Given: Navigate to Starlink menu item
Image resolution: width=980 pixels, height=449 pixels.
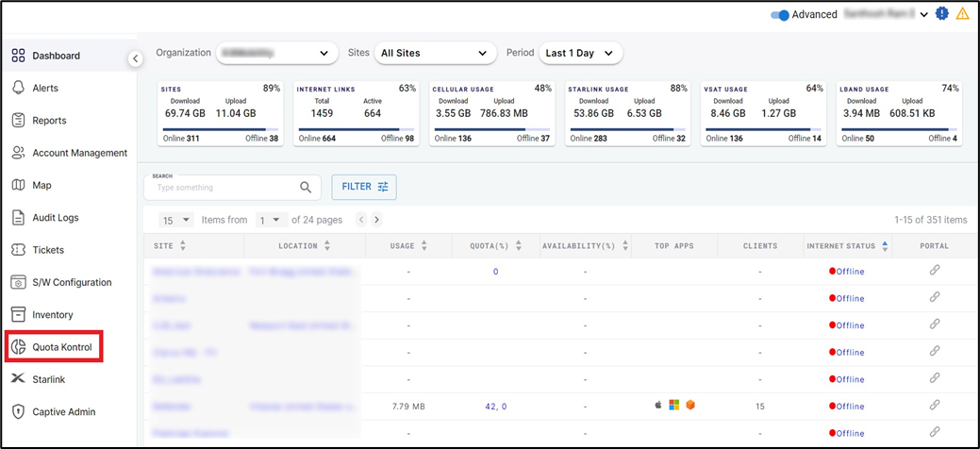Looking at the screenshot, I should tap(48, 379).
